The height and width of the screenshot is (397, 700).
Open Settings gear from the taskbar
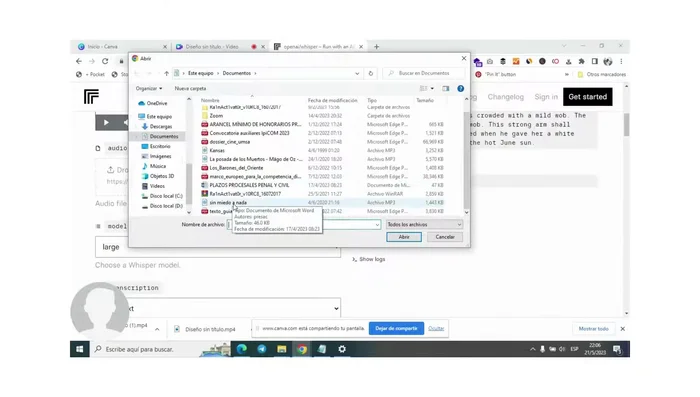[x=342, y=349]
